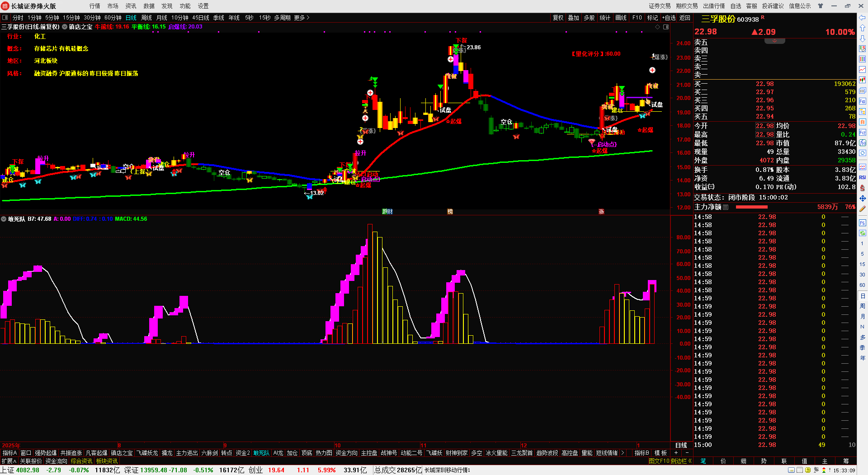Select the pencil drawing tool icon
Viewport: 868px width, 475px height.
pos(863,209)
